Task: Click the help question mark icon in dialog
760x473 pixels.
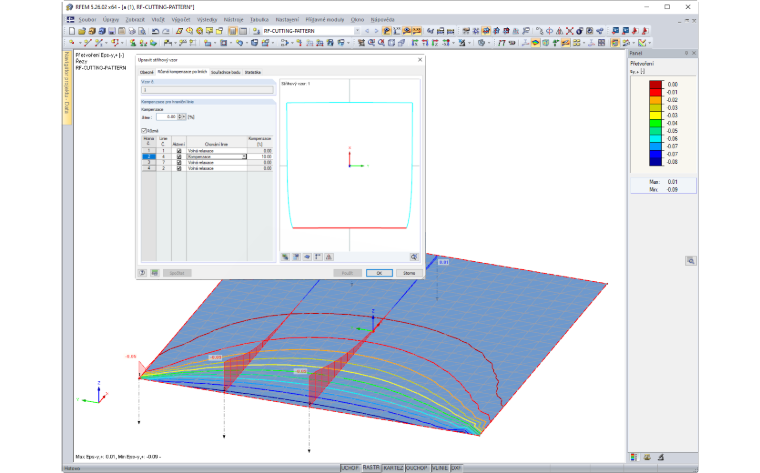Action: click(x=142, y=273)
